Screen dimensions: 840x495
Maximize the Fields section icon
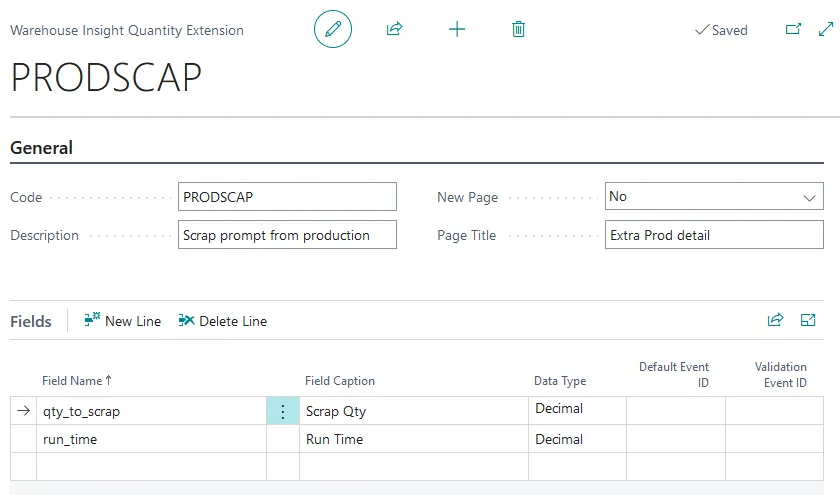coord(808,320)
